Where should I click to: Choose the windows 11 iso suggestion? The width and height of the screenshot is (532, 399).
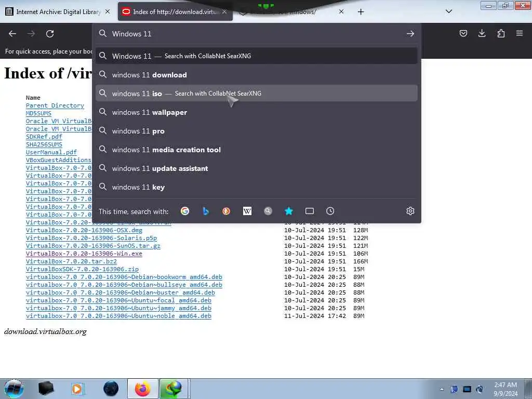pyautogui.click(x=257, y=94)
